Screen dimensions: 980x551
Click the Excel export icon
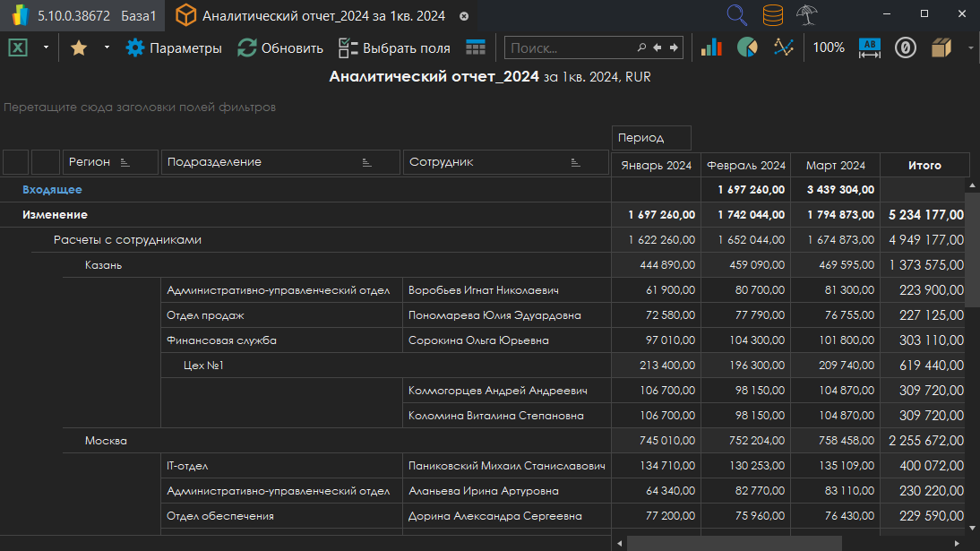point(18,47)
